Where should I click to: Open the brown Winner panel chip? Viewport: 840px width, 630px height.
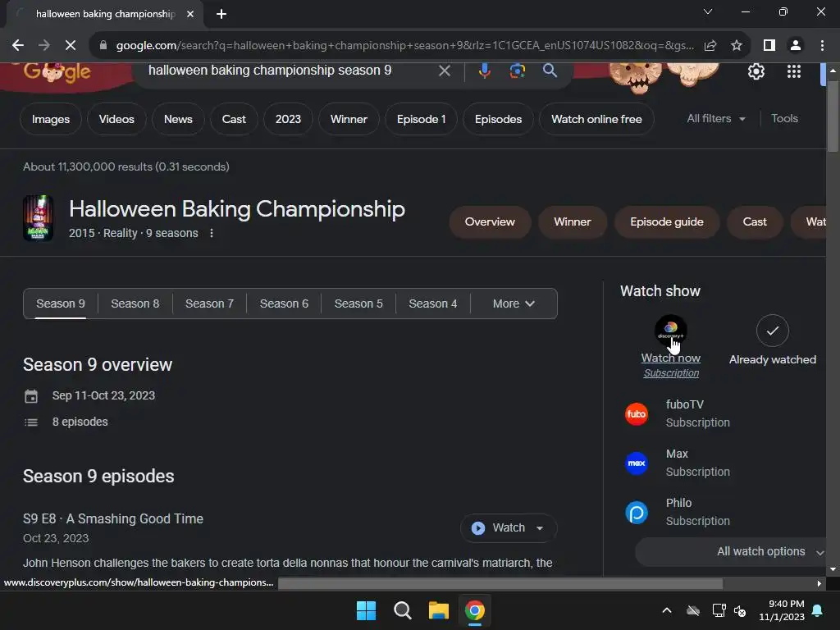pyautogui.click(x=572, y=221)
